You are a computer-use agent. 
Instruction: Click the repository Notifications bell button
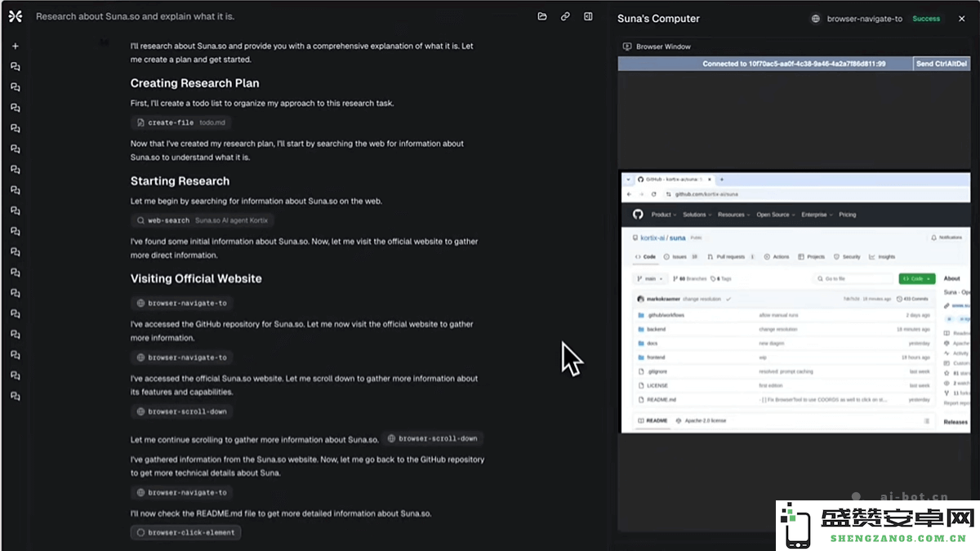(947, 238)
